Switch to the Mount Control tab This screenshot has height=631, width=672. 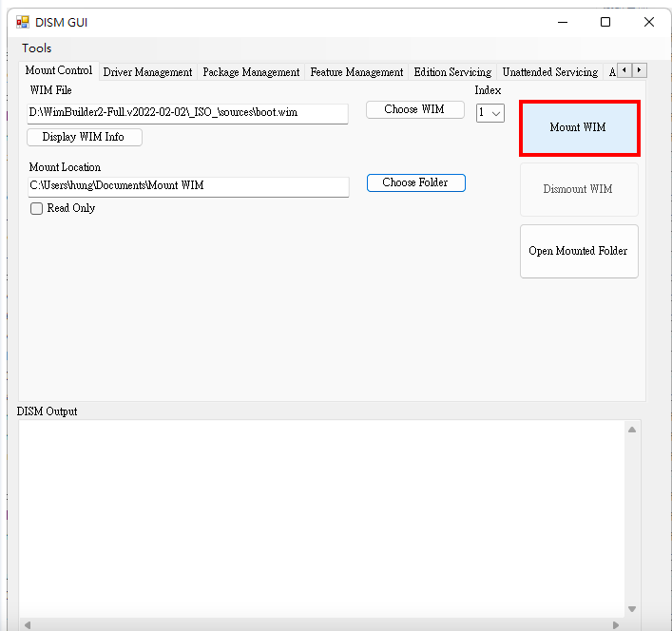click(x=59, y=70)
